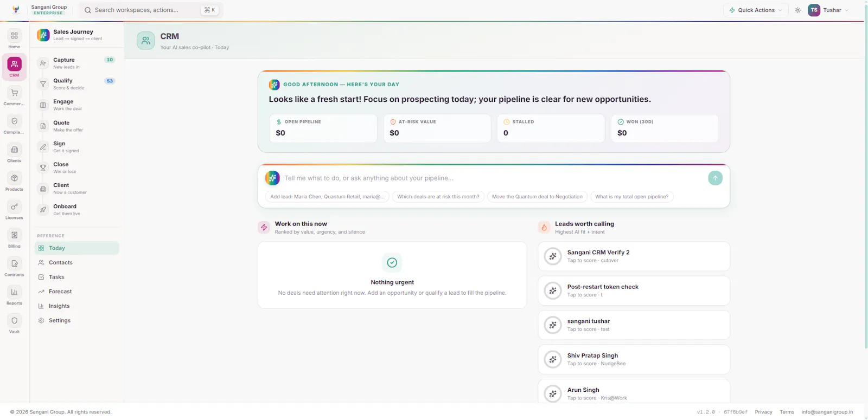Open Licenses key icon

pos(14,206)
